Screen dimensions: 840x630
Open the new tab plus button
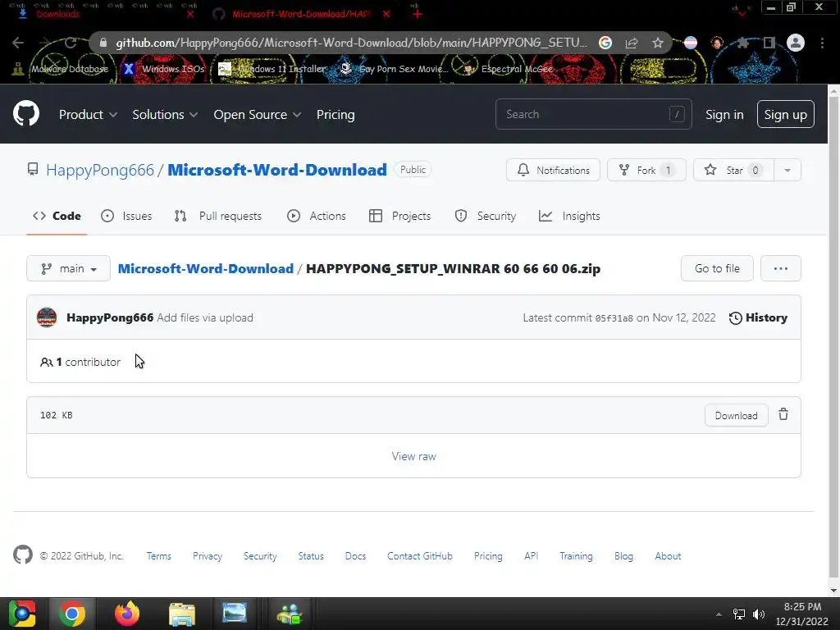(x=418, y=14)
